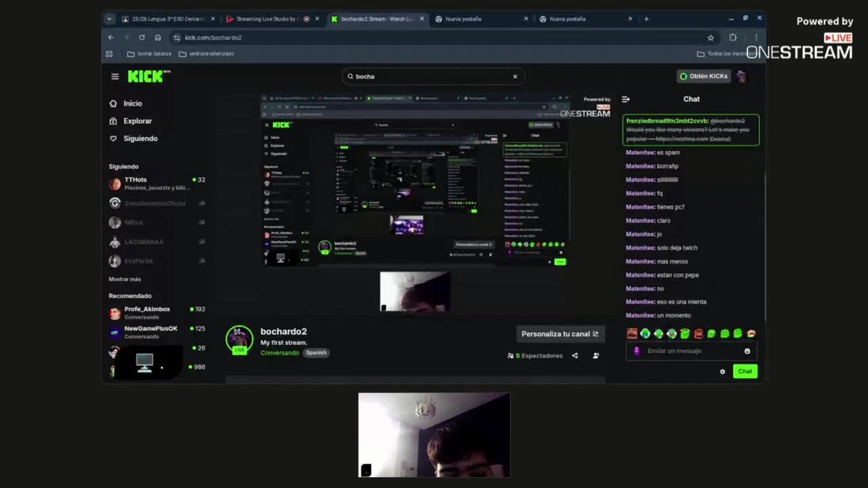Clear the 'bocha' search with the X
This screenshot has height=488, width=868.
click(x=515, y=77)
